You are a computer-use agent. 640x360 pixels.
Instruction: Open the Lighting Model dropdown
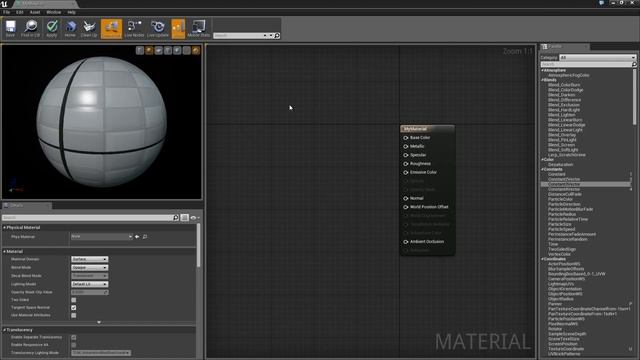click(89, 284)
